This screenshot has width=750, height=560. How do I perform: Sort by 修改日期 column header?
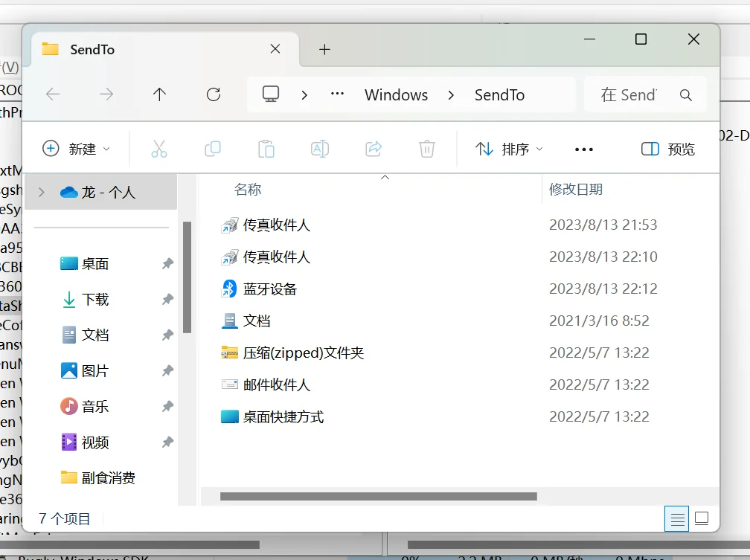coord(575,190)
